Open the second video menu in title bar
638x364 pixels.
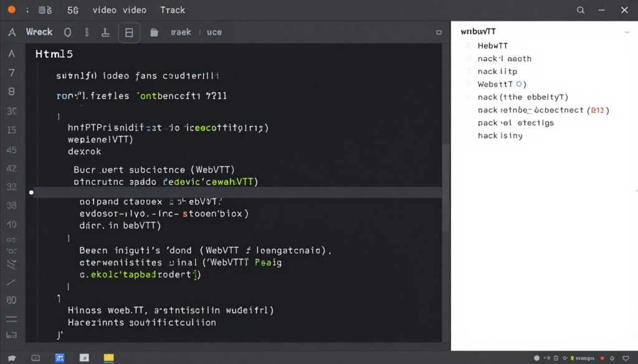click(135, 10)
